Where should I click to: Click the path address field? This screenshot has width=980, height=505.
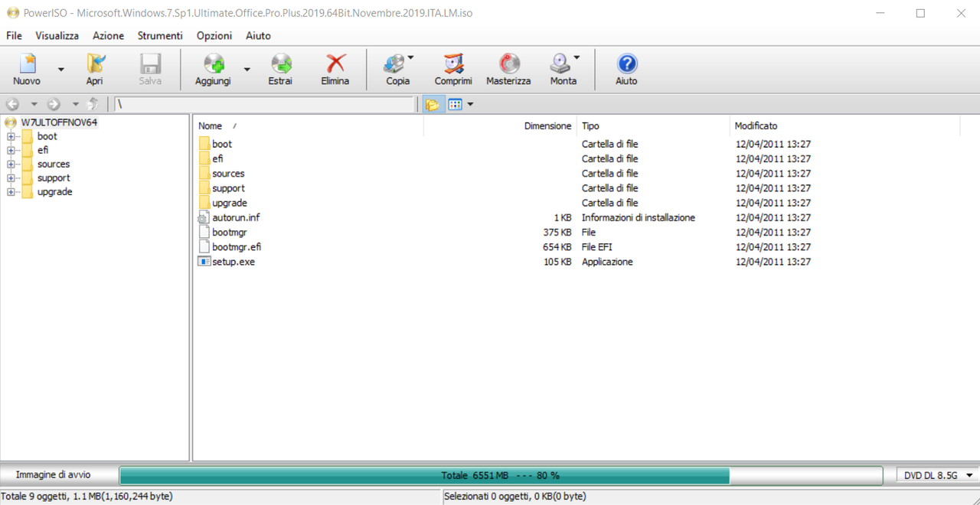(x=264, y=104)
